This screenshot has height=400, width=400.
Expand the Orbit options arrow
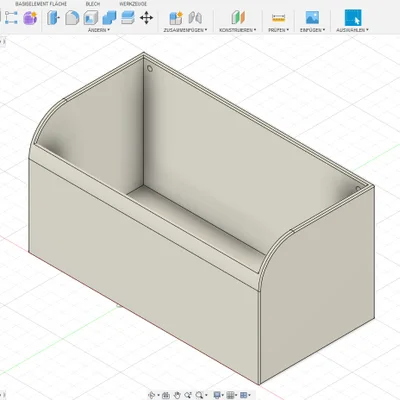(158, 395)
